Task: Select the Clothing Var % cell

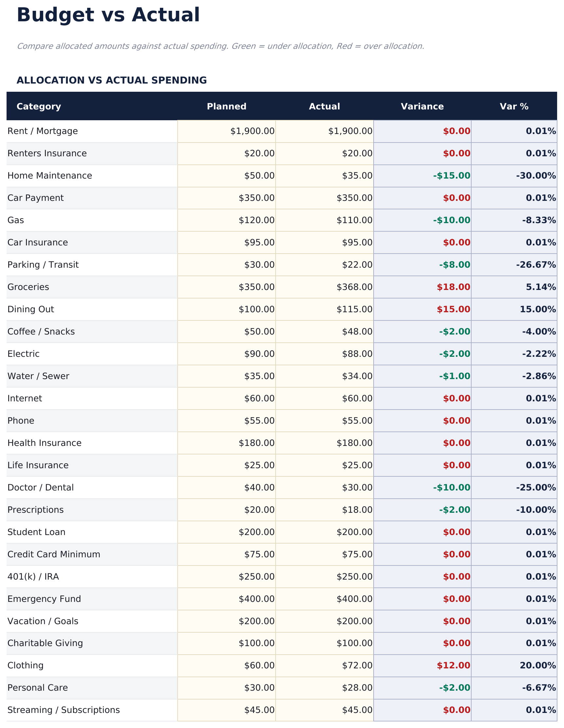Action: (514, 665)
